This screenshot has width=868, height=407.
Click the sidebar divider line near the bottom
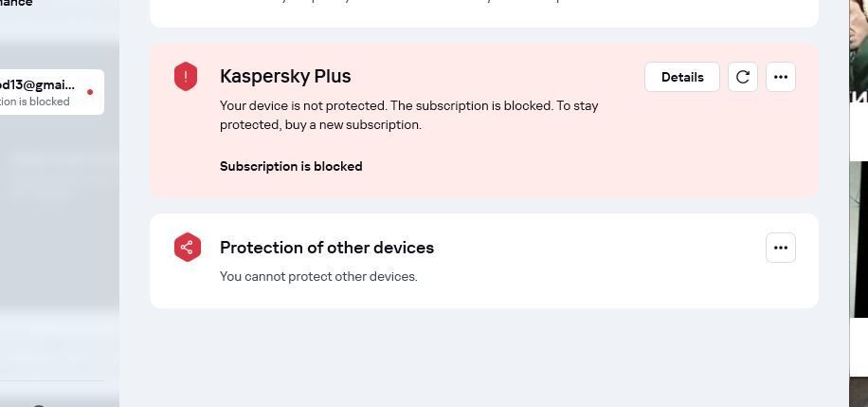point(52,380)
